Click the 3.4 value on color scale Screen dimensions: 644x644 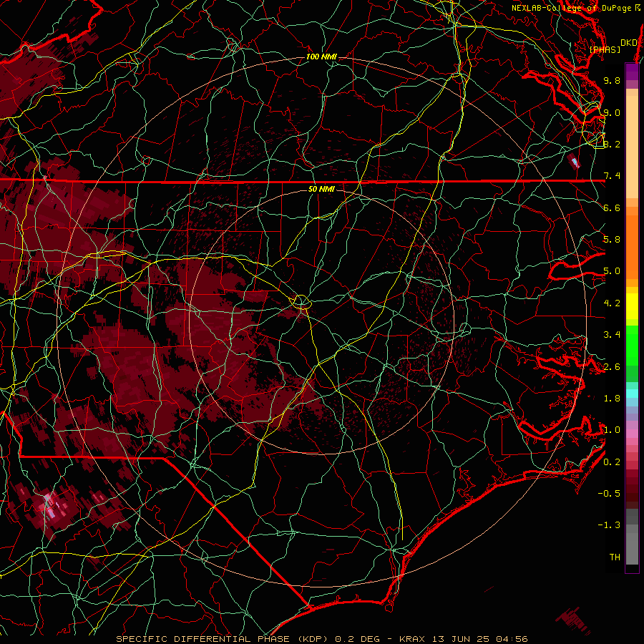coord(612,335)
